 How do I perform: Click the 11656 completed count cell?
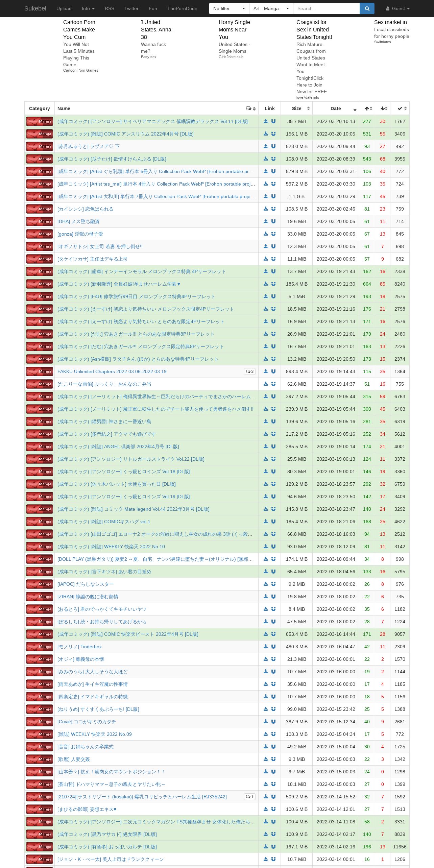[400, 847]
